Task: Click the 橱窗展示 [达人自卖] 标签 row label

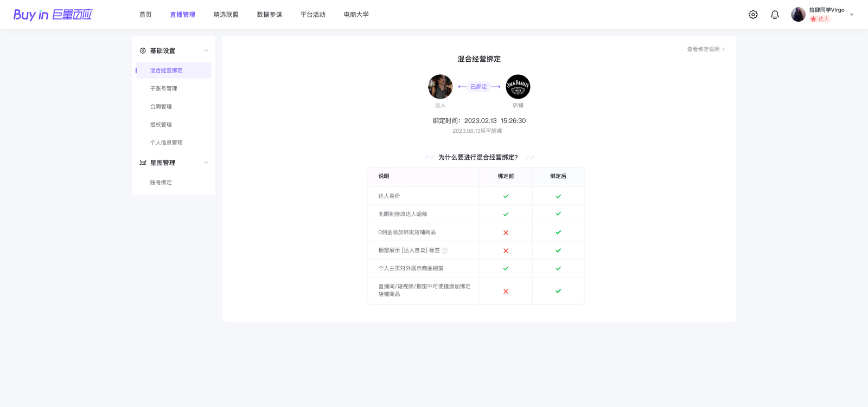Action: tap(409, 250)
